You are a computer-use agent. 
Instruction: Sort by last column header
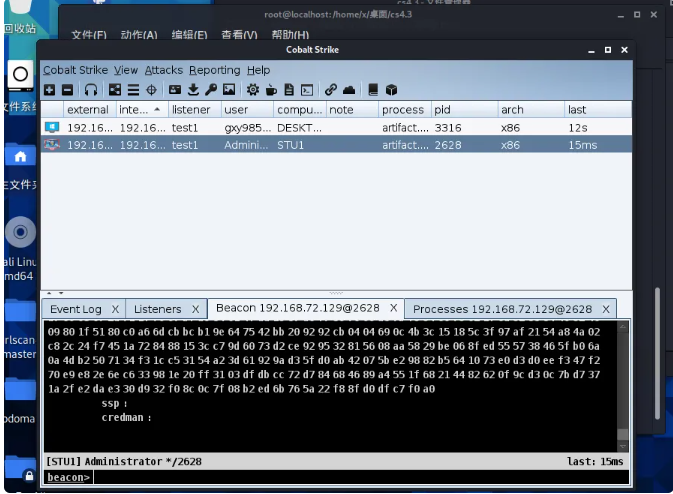[598, 110]
